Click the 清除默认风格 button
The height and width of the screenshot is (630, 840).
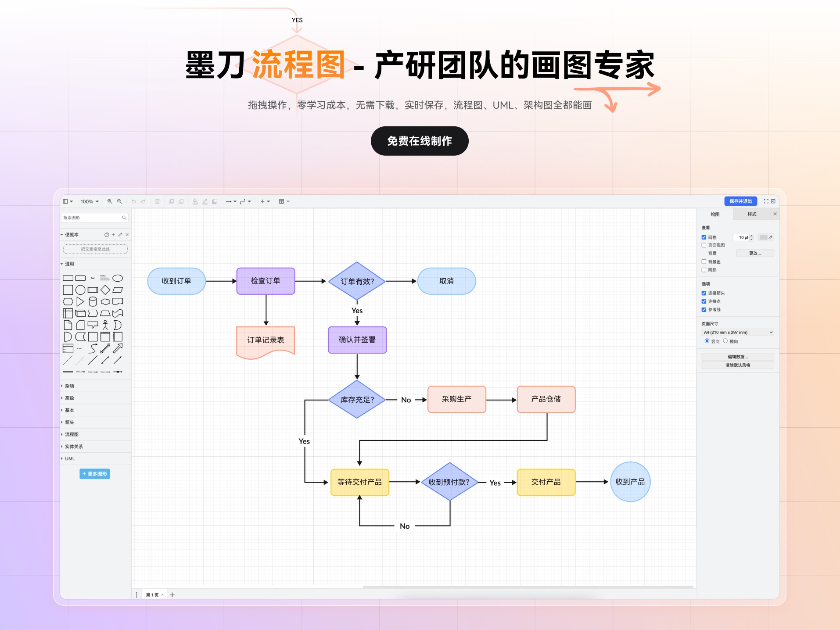pyautogui.click(x=738, y=365)
